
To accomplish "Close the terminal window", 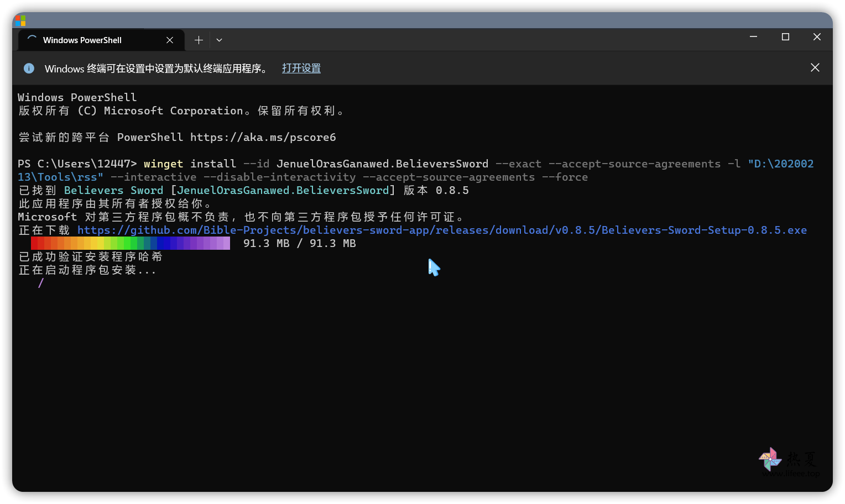I will (x=817, y=36).
